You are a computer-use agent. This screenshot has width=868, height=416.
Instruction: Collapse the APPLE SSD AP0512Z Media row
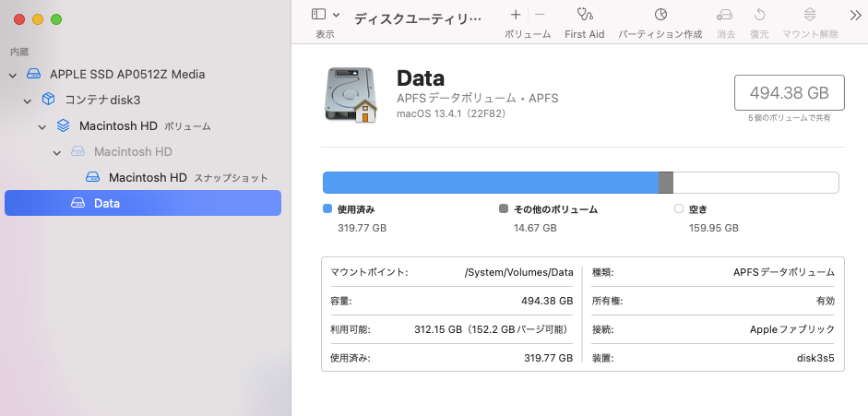pos(13,75)
